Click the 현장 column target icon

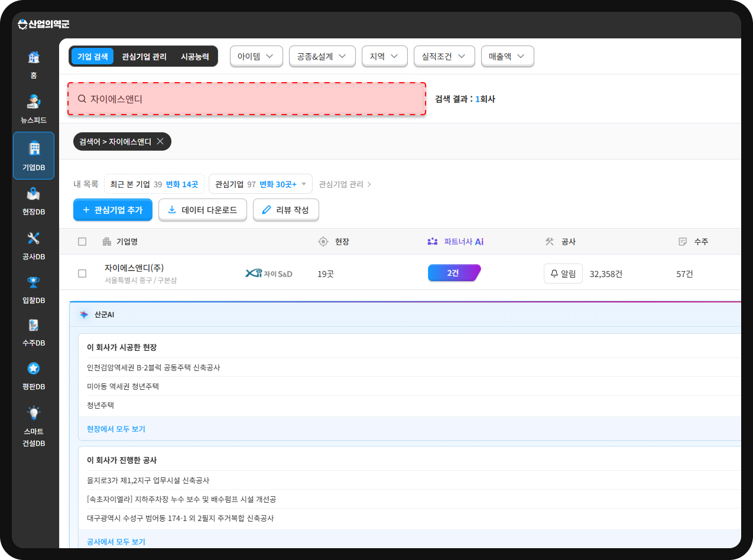323,242
